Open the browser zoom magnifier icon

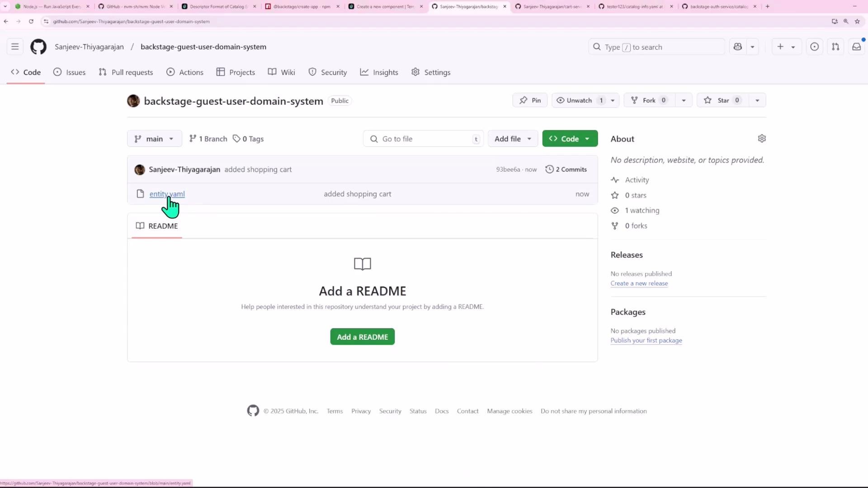click(845, 21)
